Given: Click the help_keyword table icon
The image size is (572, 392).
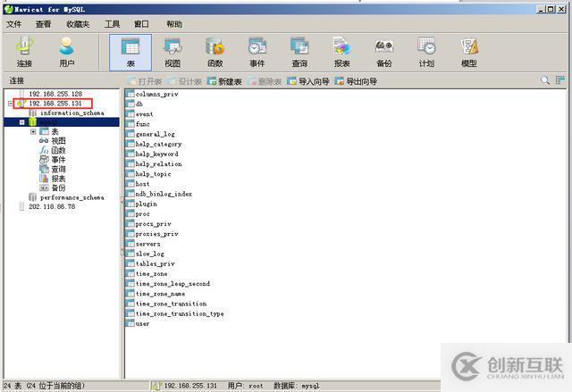Looking at the screenshot, I should click(x=130, y=154).
